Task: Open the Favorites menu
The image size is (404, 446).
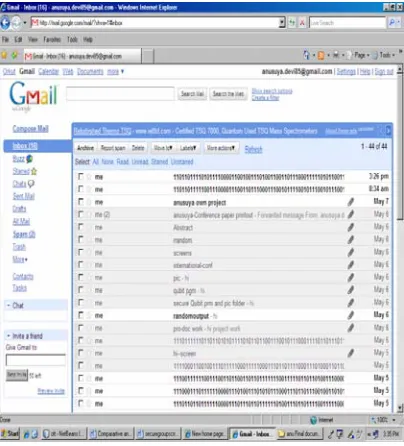Action: (x=52, y=40)
